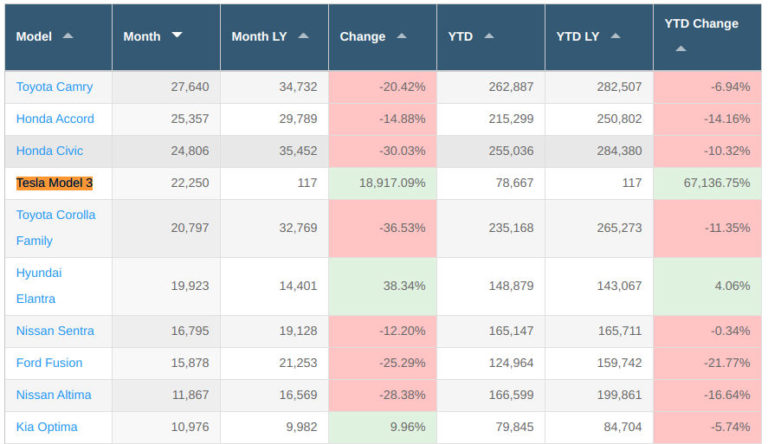Screen dimensions: 768x444
Task: Select Ford Fusion change -25.29%
Action: point(402,363)
